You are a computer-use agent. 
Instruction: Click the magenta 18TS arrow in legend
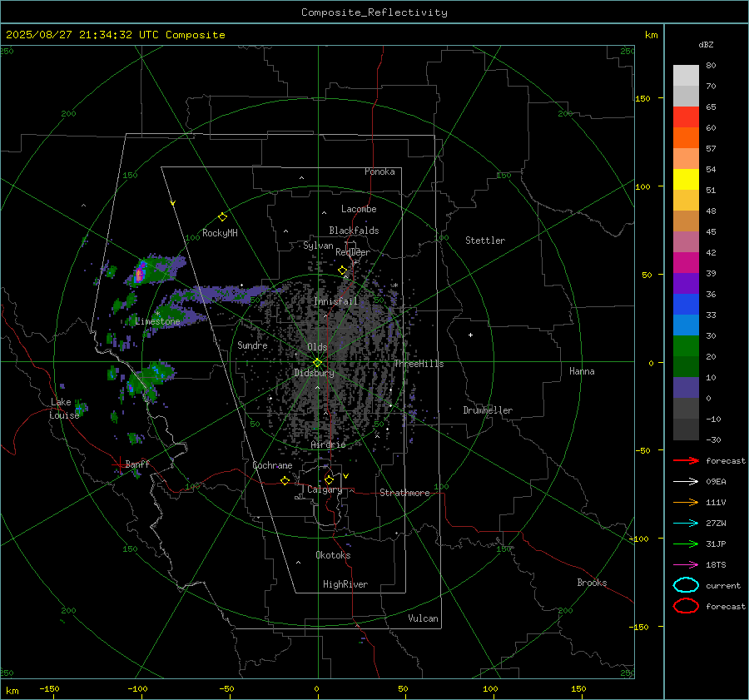(x=686, y=565)
